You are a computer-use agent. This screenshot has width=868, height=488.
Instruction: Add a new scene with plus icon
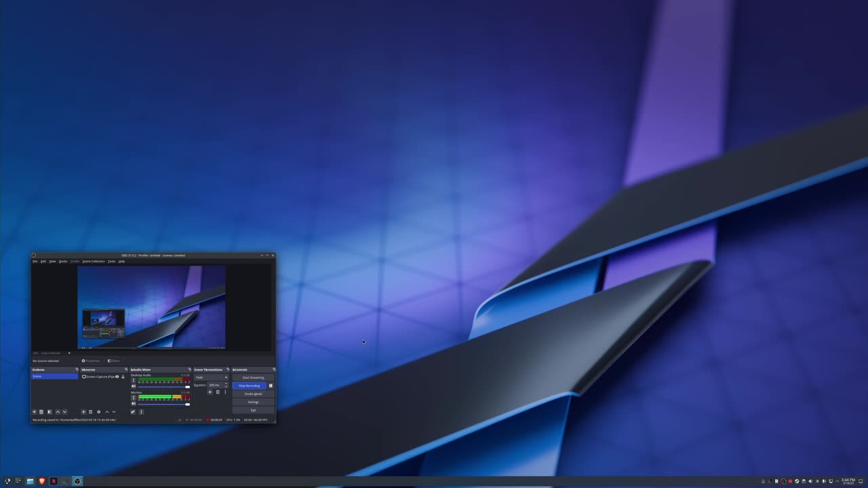click(35, 412)
